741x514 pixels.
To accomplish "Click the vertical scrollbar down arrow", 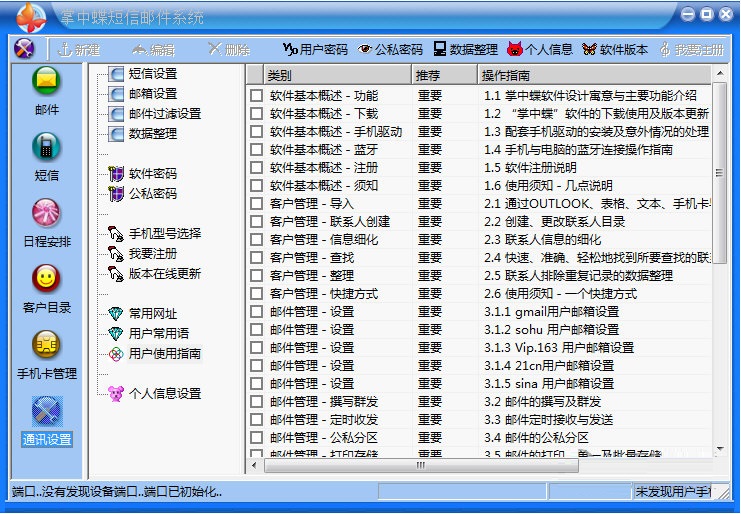I will (720, 449).
